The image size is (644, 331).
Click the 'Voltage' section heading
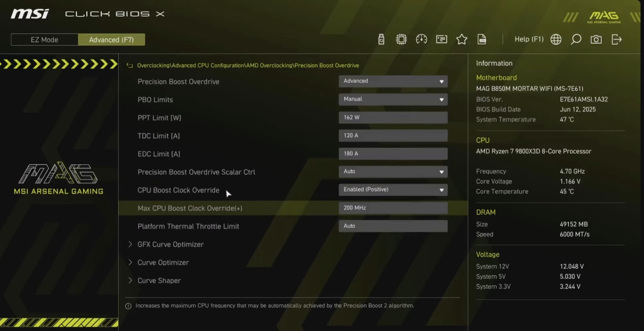click(488, 255)
